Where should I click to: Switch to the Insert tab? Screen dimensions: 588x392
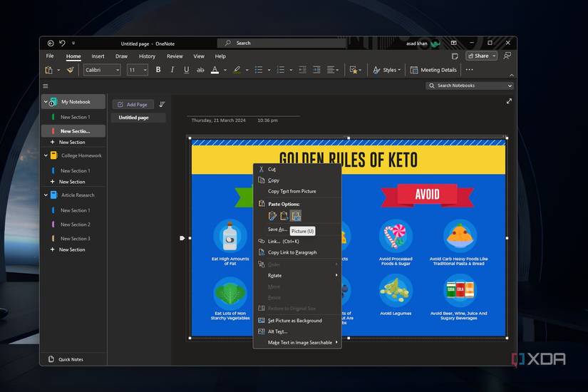tap(98, 56)
